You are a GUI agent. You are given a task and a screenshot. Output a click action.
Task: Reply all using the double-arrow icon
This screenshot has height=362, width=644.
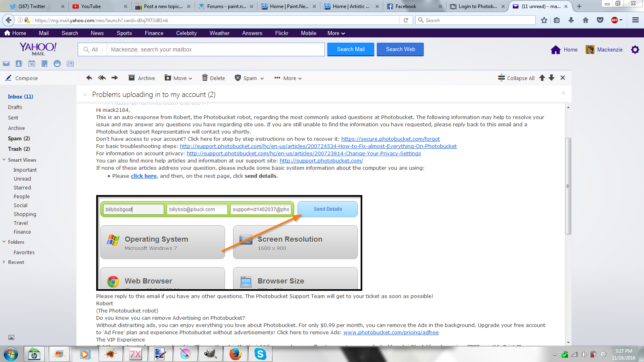click(x=102, y=78)
